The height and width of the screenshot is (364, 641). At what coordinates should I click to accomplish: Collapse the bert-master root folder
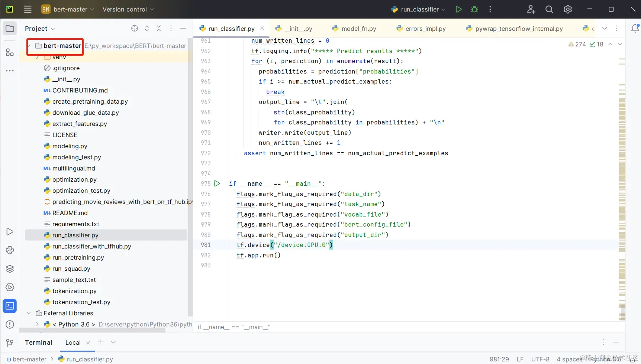pyautogui.click(x=29, y=46)
